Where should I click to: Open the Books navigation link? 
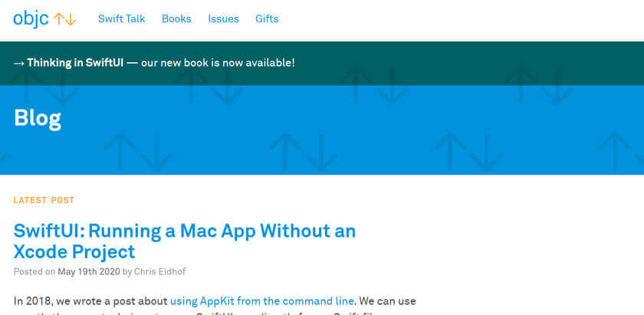point(176,19)
